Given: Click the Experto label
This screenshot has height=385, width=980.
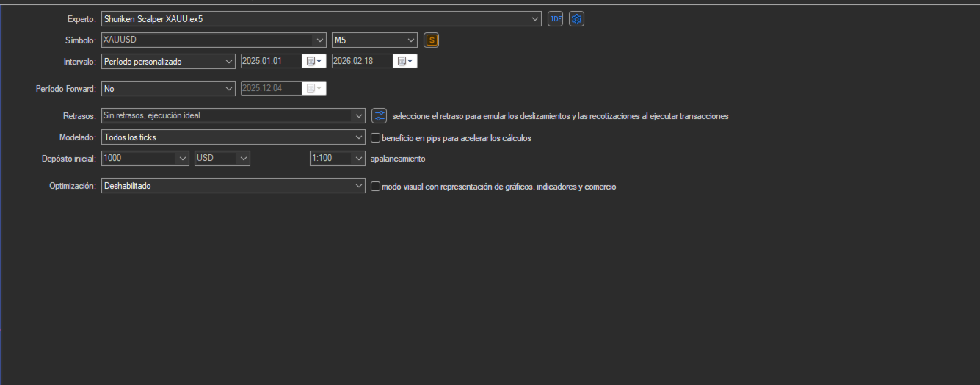Looking at the screenshot, I should click(81, 19).
